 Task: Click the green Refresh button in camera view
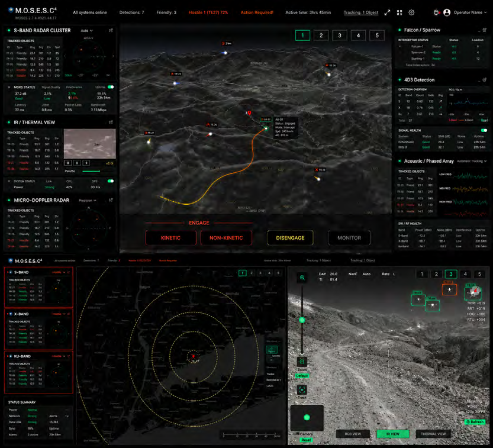[x=475, y=422]
